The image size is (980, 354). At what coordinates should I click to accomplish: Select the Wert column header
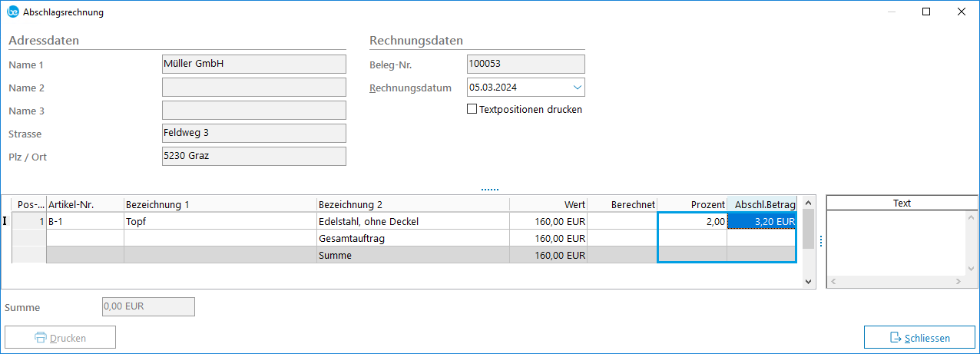pyautogui.click(x=548, y=204)
